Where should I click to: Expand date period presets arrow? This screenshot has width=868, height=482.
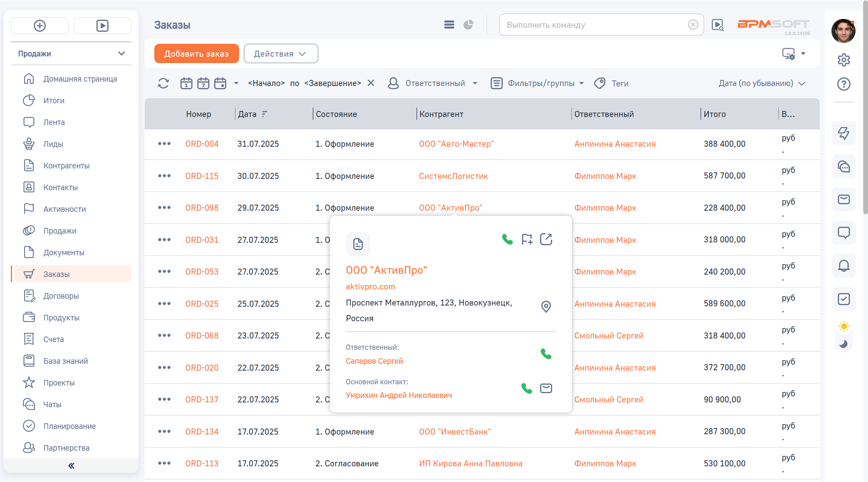coord(236,83)
